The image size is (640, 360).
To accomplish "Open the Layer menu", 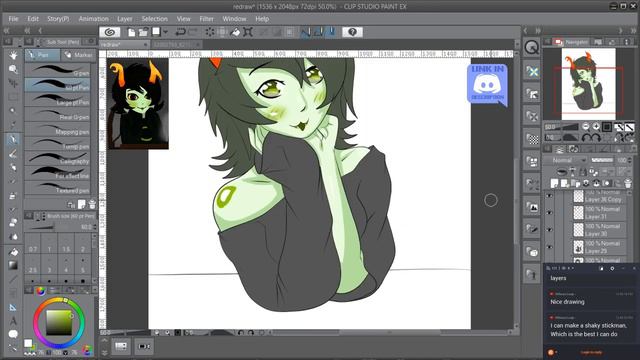I will click(x=124, y=19).
